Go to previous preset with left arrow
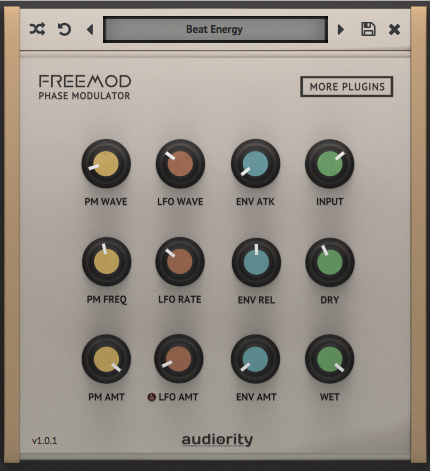This screenshot has height=471, width=430. tap(90, 30)
